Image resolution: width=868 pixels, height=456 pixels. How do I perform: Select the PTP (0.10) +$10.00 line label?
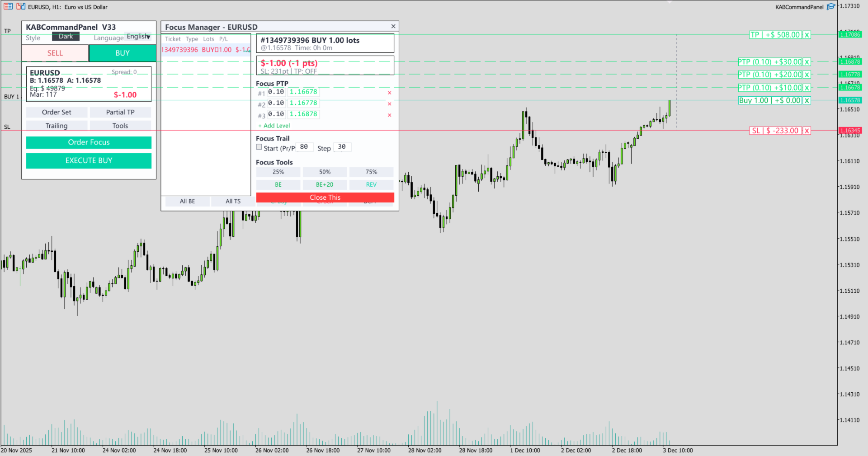point(770,88)
